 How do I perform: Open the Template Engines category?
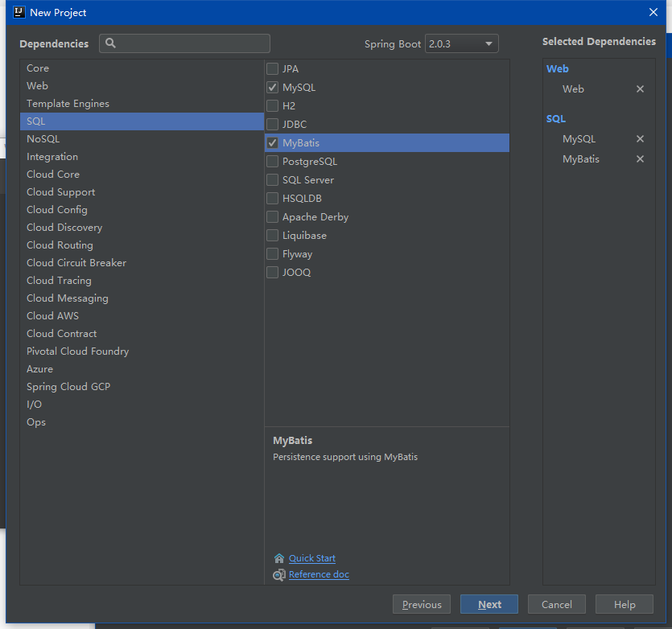(142, 104)
